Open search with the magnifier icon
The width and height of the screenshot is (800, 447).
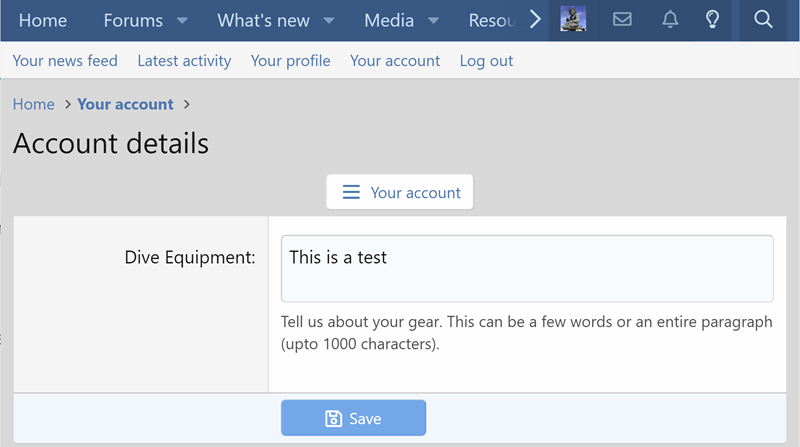point(763,20)
